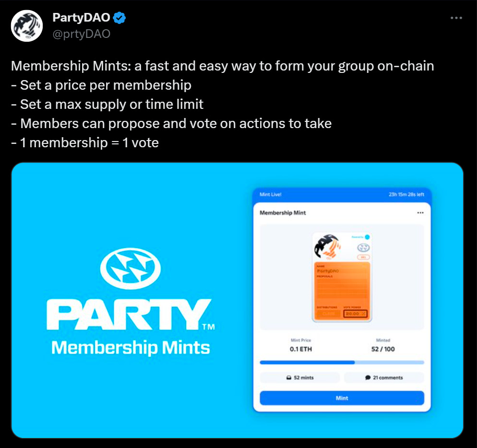The height and width of the screenshot is (448, 477).
Task: Click the mint progress bar
Action: 342,362
